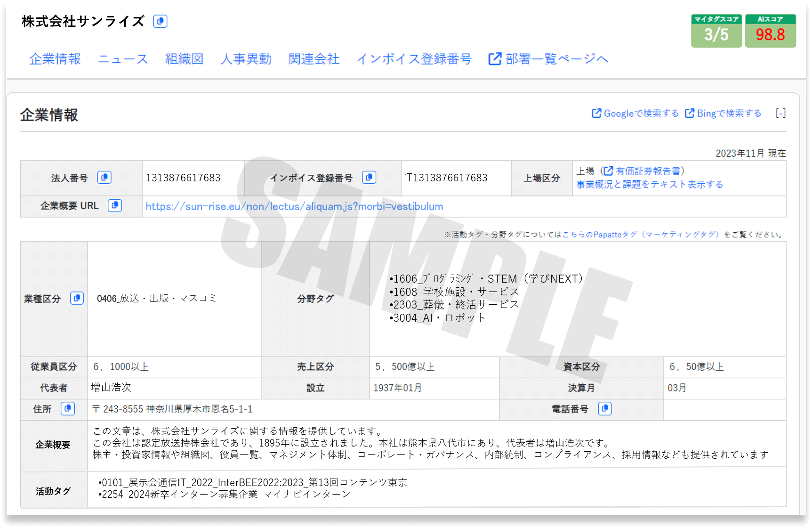Image resolution: width=812 pixels, height=528 pixels.
Task: Click external-link icon next to 部署一覧ページへ
Action: tap(495, 59)
